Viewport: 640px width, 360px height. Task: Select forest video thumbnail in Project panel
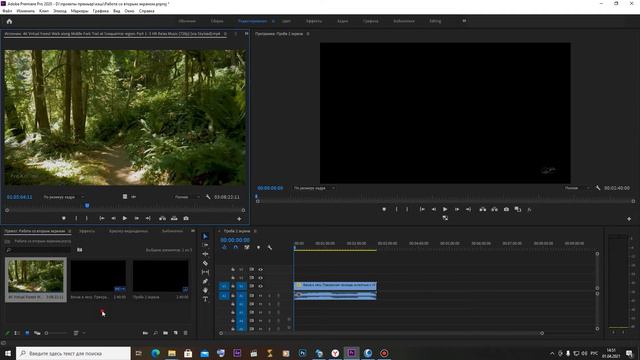pos(36,276)
